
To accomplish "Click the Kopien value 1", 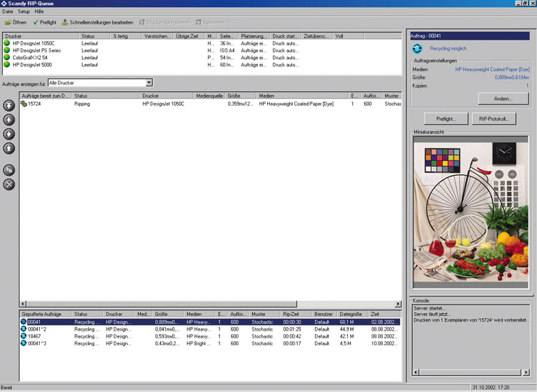I will (527, 86).
